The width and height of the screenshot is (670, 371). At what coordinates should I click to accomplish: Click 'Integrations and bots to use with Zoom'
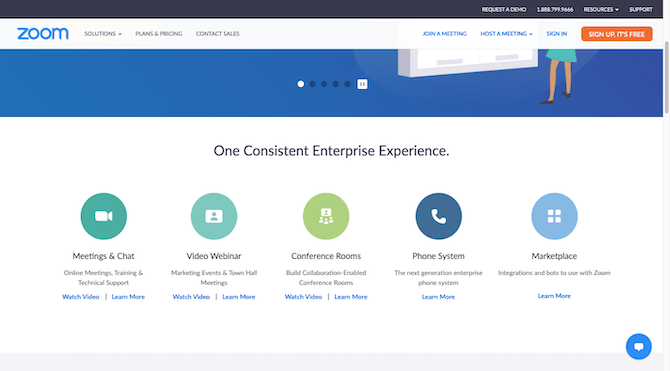click(554, 273)
